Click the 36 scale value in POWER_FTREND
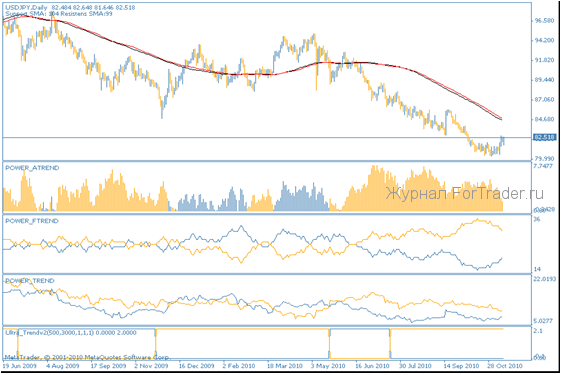Image resolution: width=562 pixels, height=375 pixels. [x=537, y=219]
